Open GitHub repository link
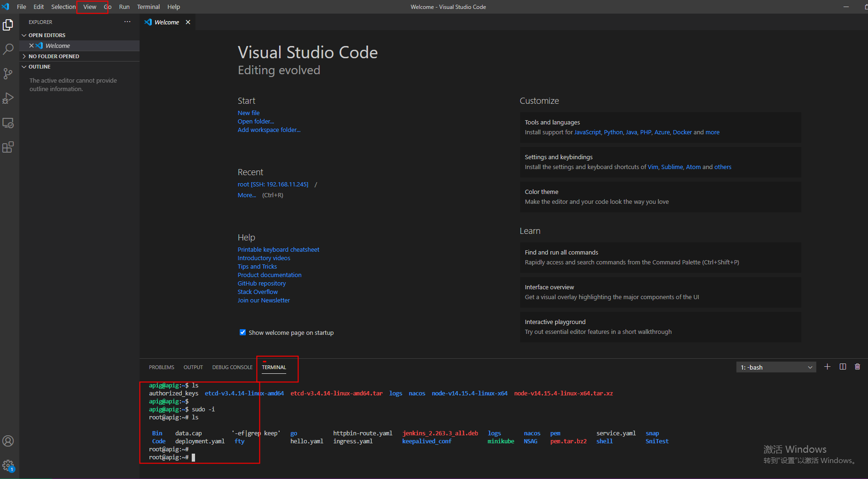 click(261, 283)
